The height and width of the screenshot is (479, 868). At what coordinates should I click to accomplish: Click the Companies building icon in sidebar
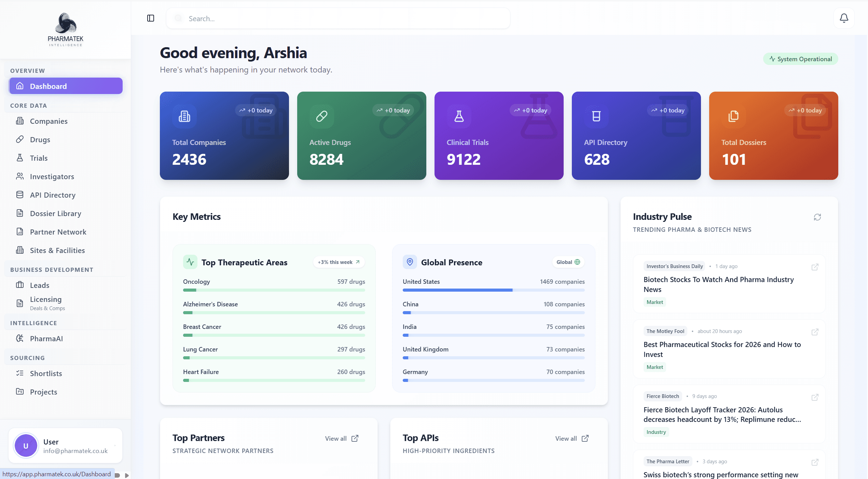(20, 121)
